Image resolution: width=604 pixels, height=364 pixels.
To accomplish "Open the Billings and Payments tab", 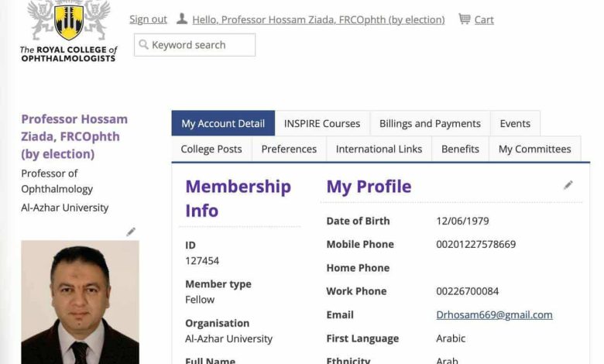I will pos(430,123).
